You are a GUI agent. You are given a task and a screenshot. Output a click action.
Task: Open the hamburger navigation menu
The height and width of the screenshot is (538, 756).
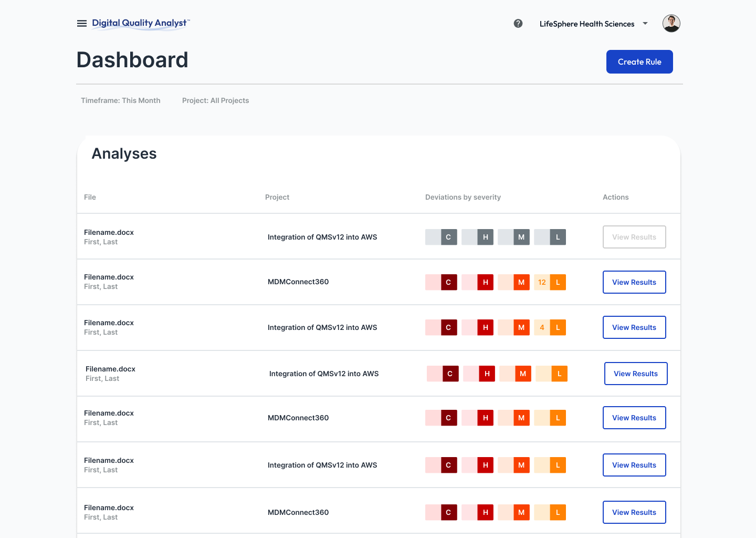click(x=82, y=23)
